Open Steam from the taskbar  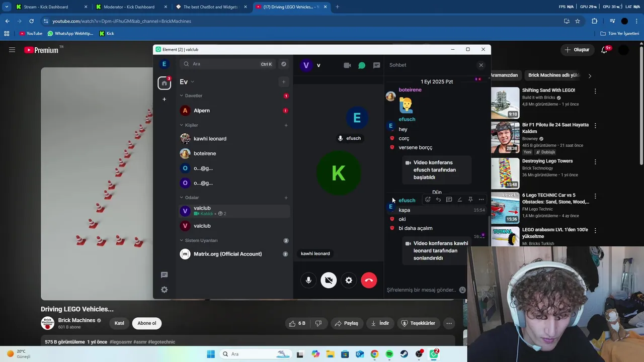coord(404,354)
